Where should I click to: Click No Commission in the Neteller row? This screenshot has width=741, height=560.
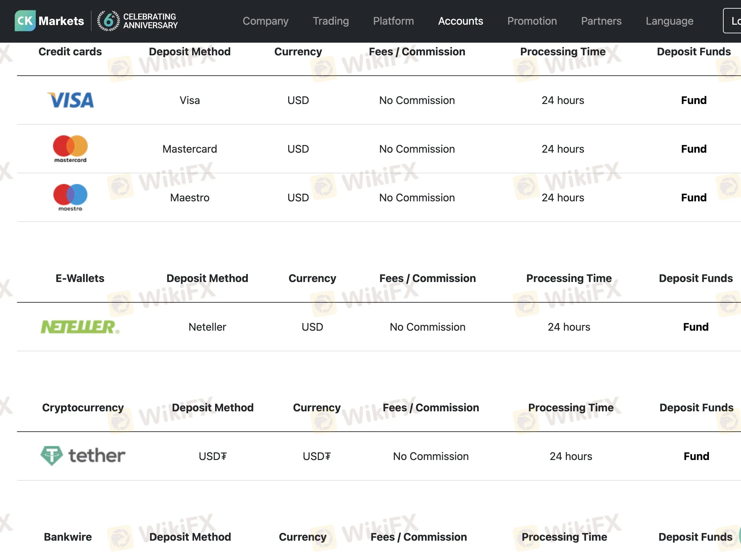coord(428,327)
